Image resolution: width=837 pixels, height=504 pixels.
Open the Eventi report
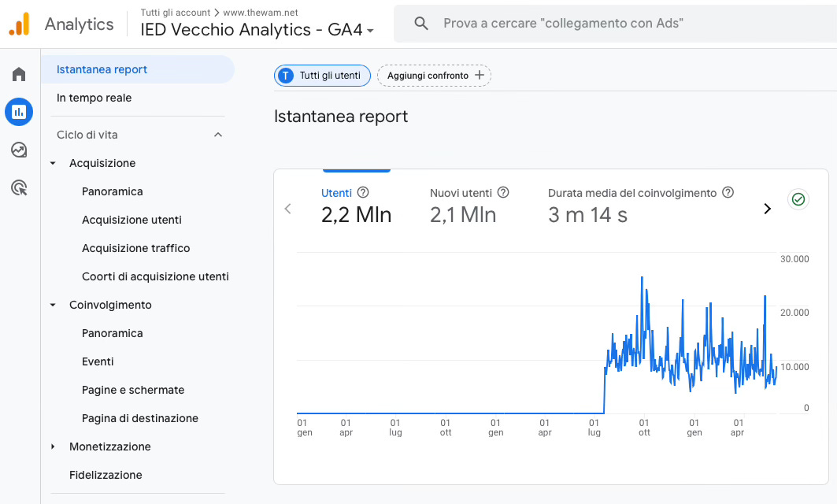pyautogui.click(x=98, y=361)
